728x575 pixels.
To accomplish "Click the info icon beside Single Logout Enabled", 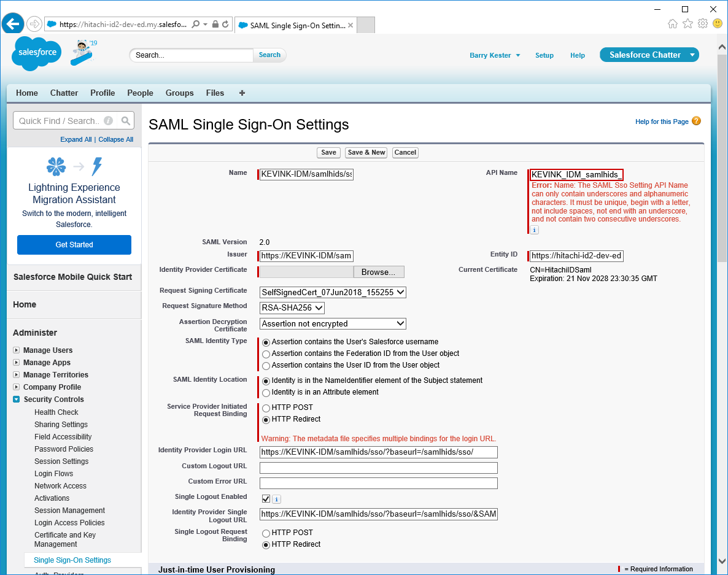I will 276,499.
